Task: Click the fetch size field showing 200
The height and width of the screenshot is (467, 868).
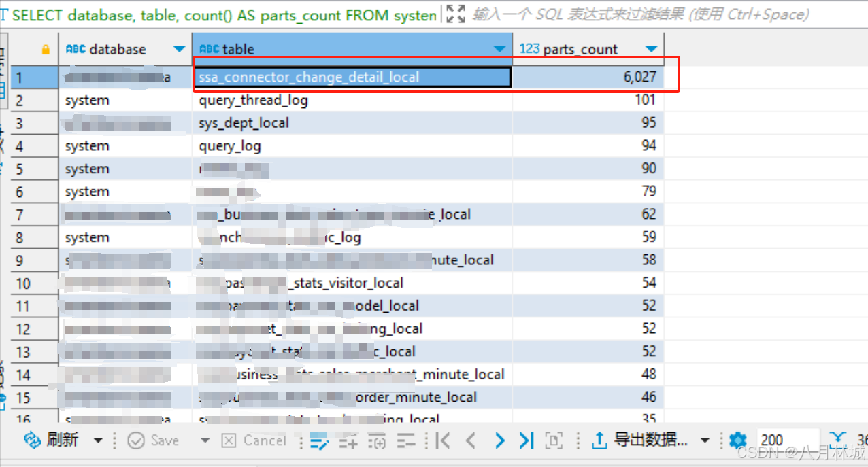Action: (787, 440)
